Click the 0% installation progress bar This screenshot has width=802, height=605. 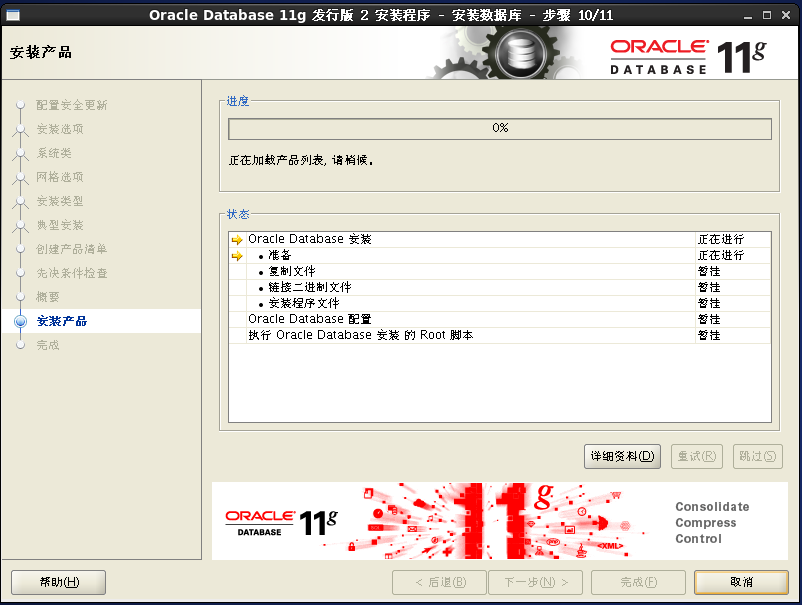[x=500, y=129]
